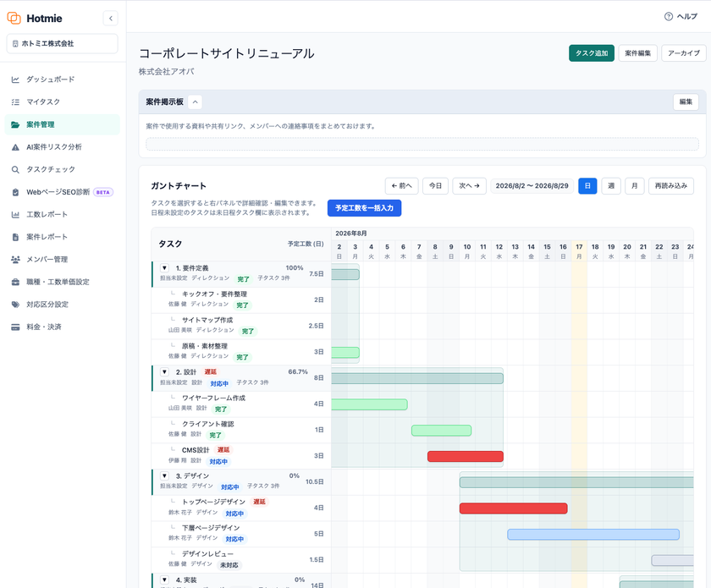Image resolution: width=711 pixels, height=588 pixels.
Task: Collapse the 3. デザイン task group
Action: coord(164,476)
